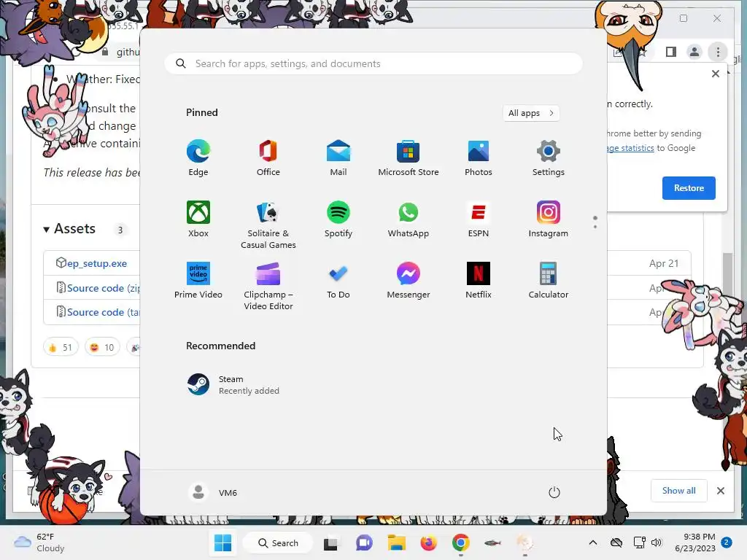Image resolution: width=747 pixels, height=560 pixels.
Task: Open taskbar Search box
Action: point(278,542)
